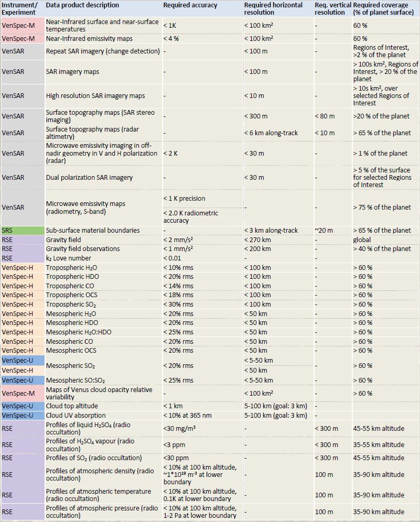
Task: Click "< 2.0 K radiometric accuracy"
Action: [190, 217]
